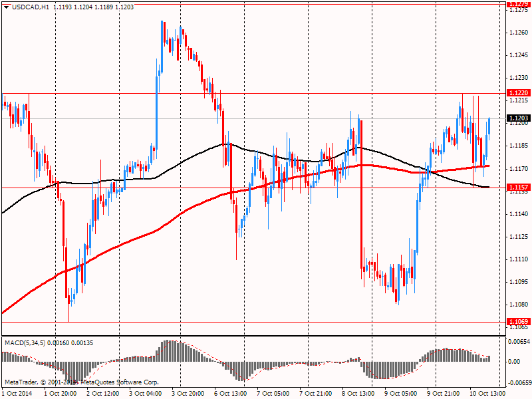Viewport: 532px width, 399px height.
Task: Select the red 1.1157 price level label
Action: 519,188
